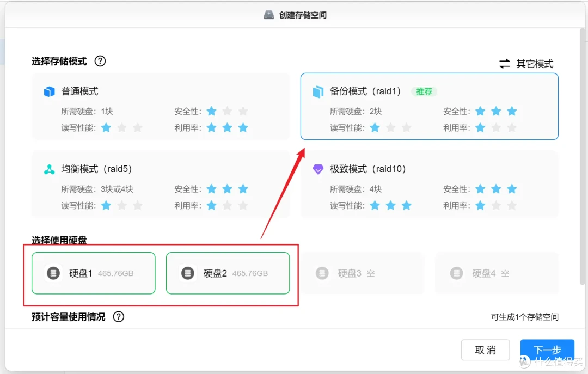588x374 pixels.
Task: Choose the 极致模式 (raid10) card
Action: click(430, 184)
